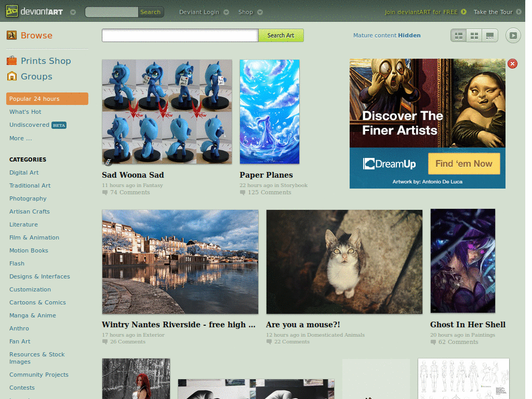The image size is (532, 399).
Task: Expand the More ... filter options
Action: click(20, 138)
